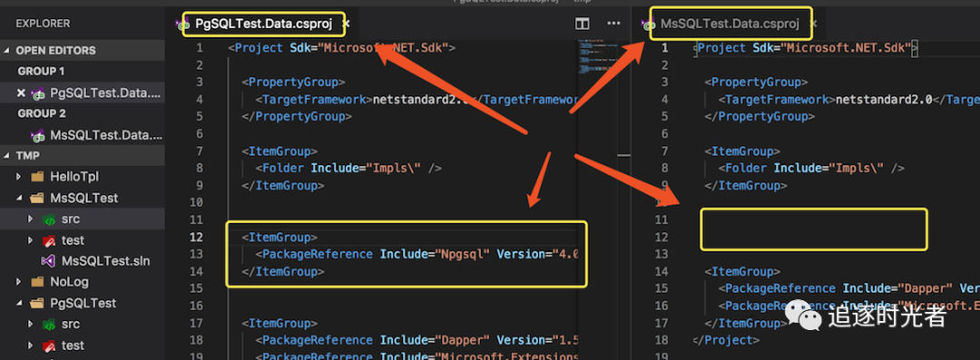Click the GROUP 1 header
The image size is (980, 360).
41,72
